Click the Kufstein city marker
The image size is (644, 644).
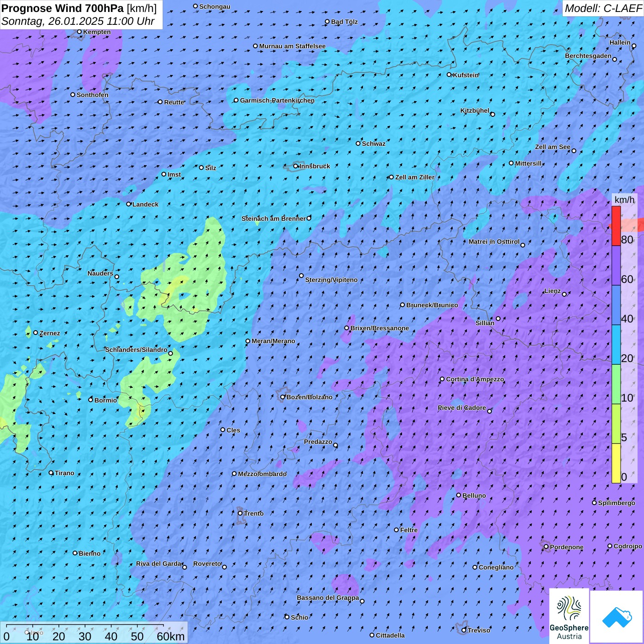point(449,75)
